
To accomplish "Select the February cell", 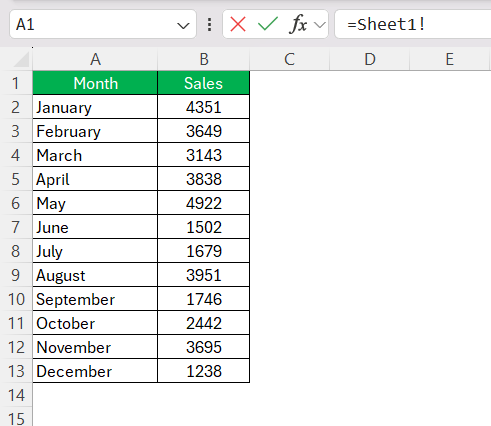I will click(95, 131).
